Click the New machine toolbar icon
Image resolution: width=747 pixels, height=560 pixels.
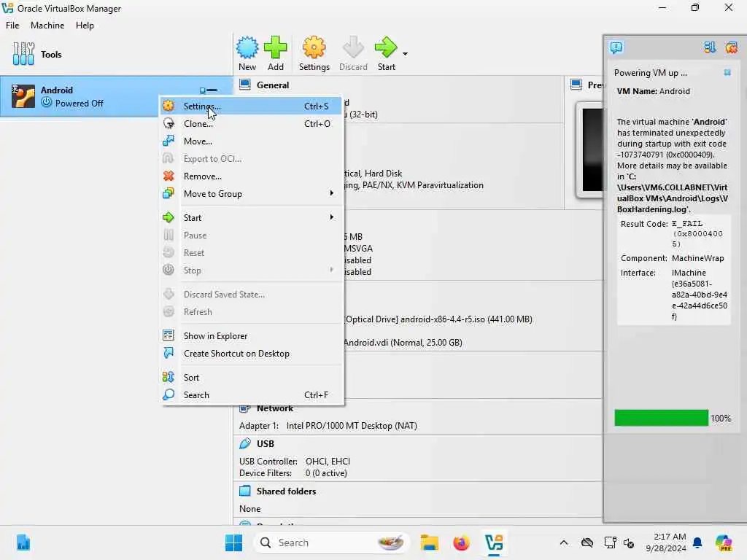pyautogui.click(x=247, y=53)
